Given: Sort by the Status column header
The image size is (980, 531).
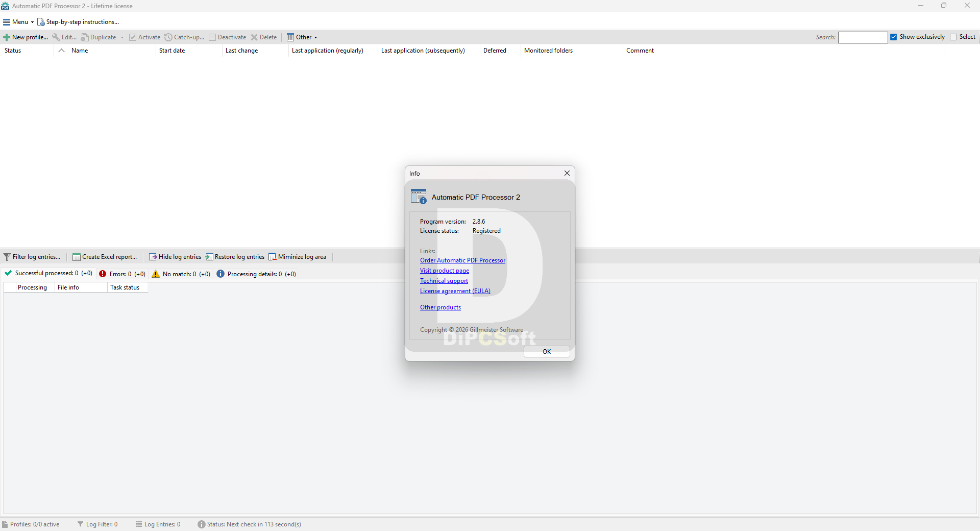Looking at the screenshot, I should point(27,51).
